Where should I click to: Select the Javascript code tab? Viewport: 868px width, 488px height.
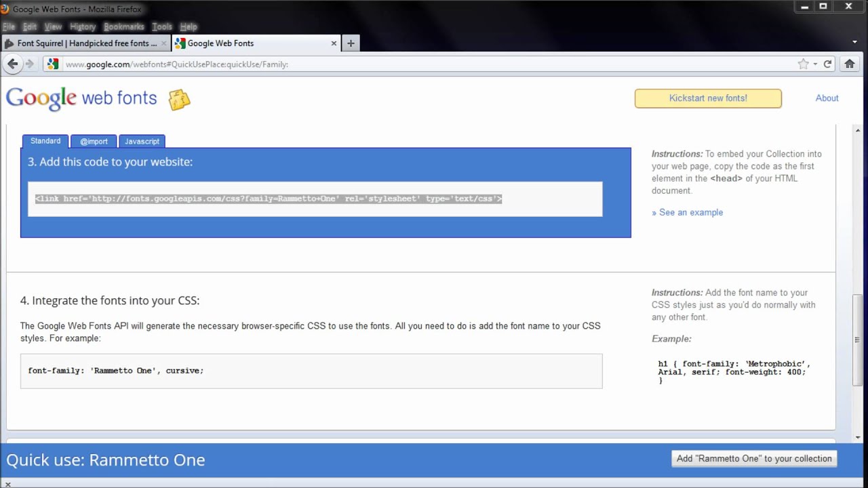tap(142, 141)
